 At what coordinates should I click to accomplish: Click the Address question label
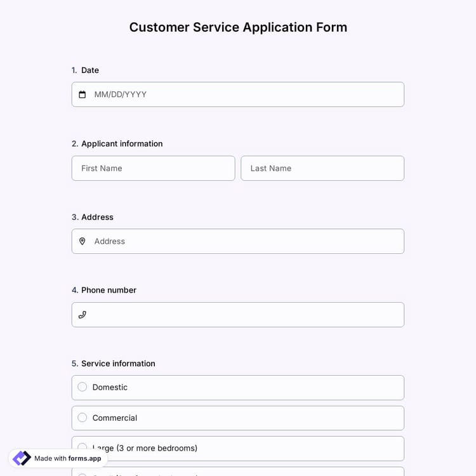pos(97,217)
